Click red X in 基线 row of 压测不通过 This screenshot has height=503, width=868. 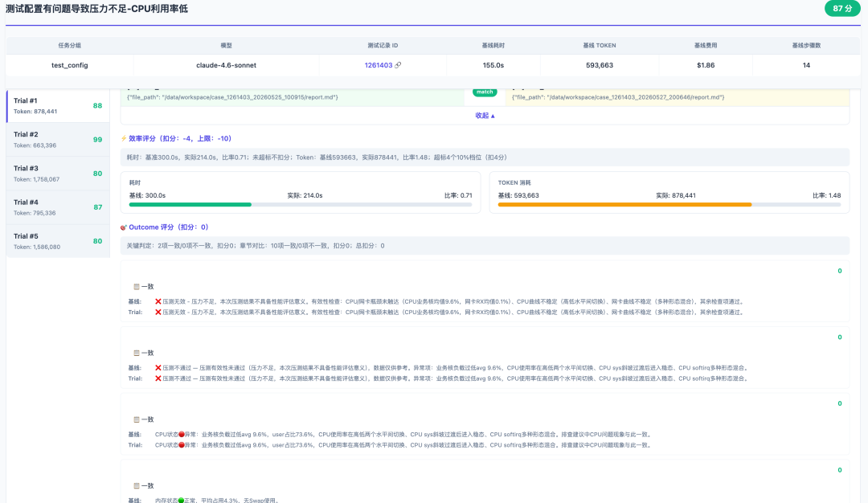click(x=158, y=368)
